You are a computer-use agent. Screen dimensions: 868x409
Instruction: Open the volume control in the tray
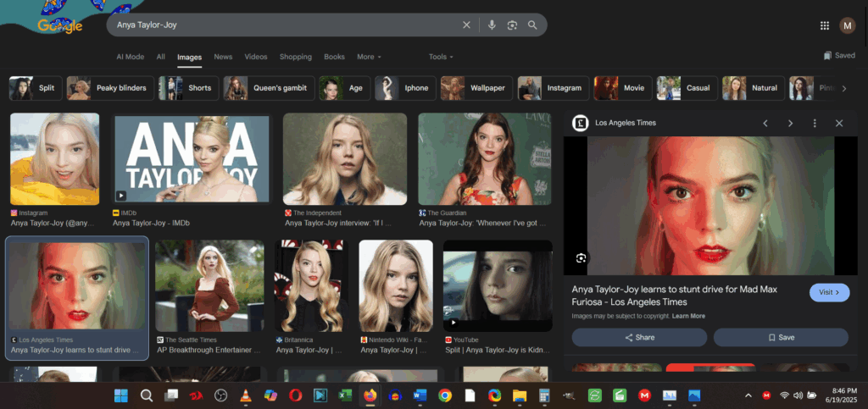(798, 395)
